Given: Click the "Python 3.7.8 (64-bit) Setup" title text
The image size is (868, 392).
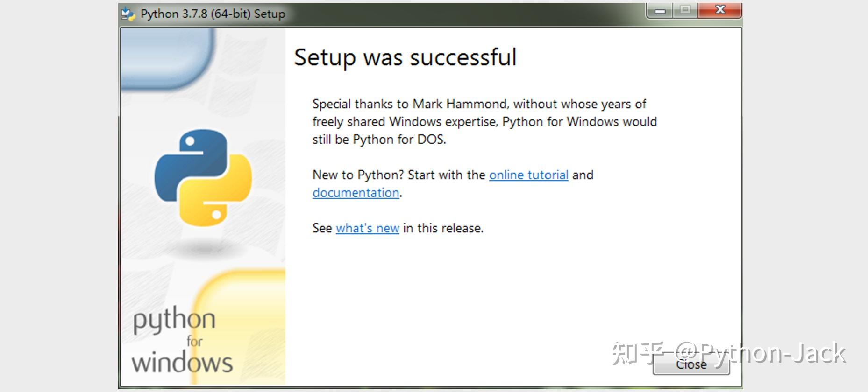Looking at the screenshot, I should 213,14.
